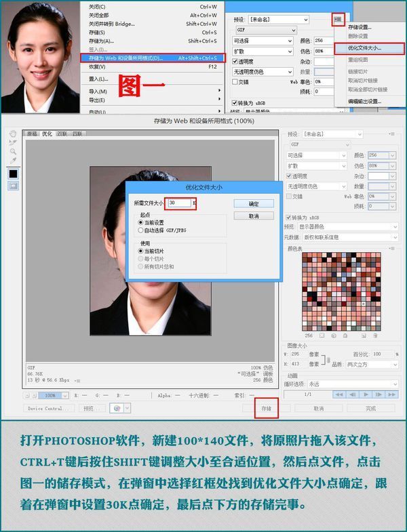Toggle slices visibility button below black swatch

pos(14,186)
